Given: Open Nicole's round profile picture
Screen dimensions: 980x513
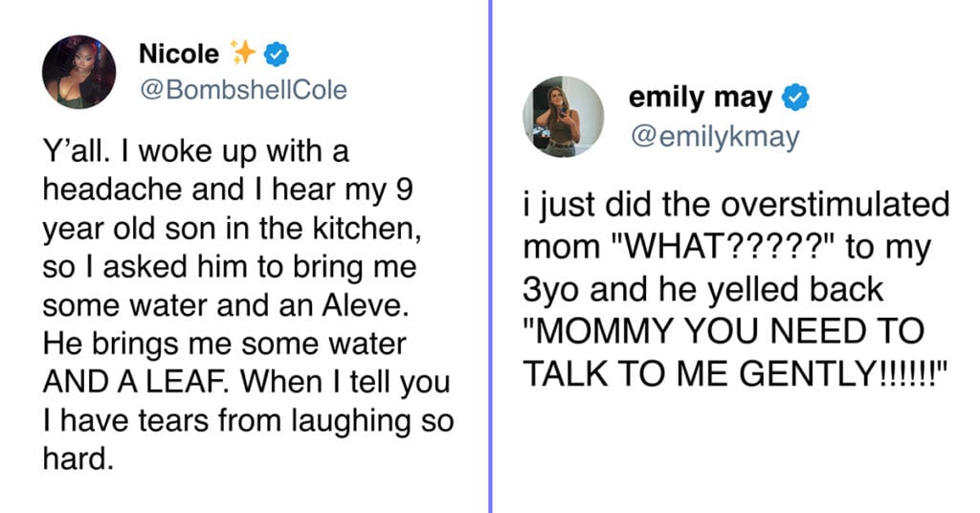Looking at the screenshot, I should (x=78, y=72).
